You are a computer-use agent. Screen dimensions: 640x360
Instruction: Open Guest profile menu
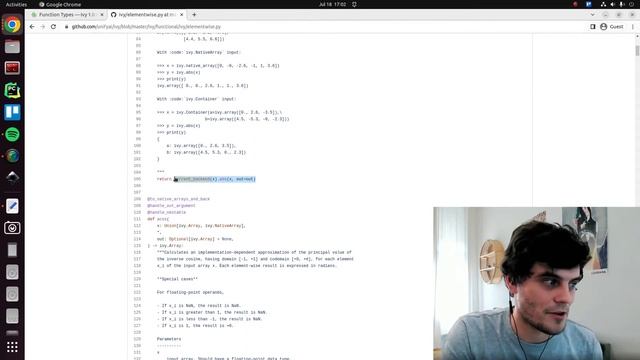tap(612, 27)
